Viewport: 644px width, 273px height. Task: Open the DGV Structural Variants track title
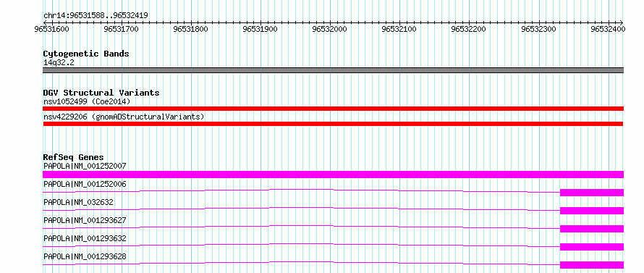pos(101,93)
